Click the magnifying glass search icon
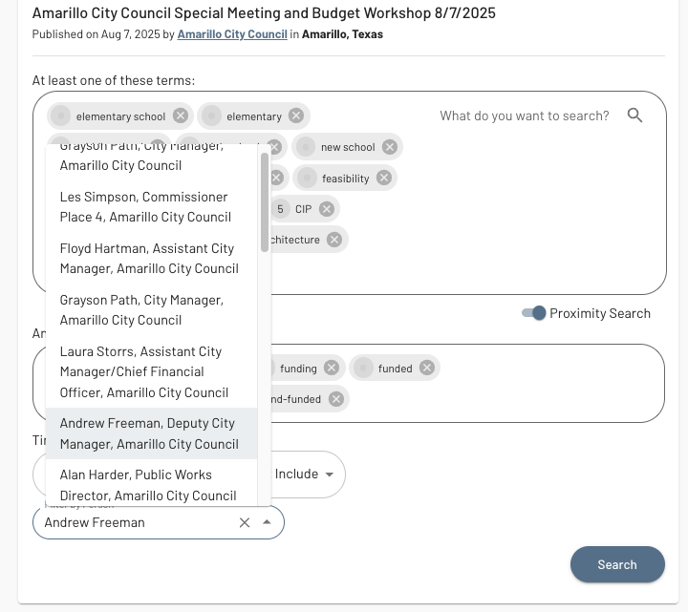The width and height of the screenshot is (688, 612). tap(634, 115)
